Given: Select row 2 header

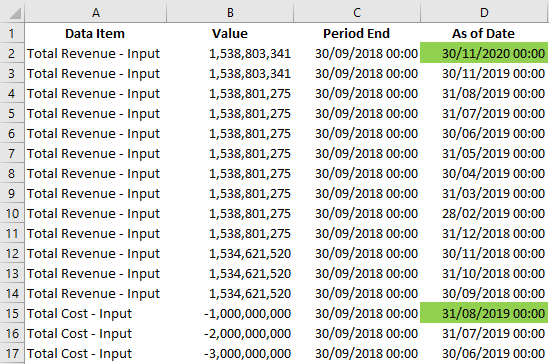Looking at the screenshot, I should point(12,54).
